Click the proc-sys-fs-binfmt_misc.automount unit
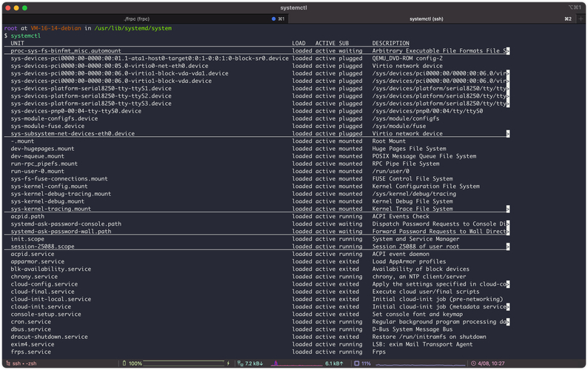 66,51
